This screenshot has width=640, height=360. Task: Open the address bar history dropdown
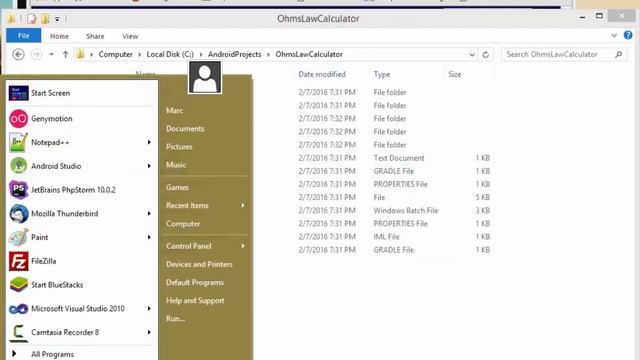click(x=472, y=54)
